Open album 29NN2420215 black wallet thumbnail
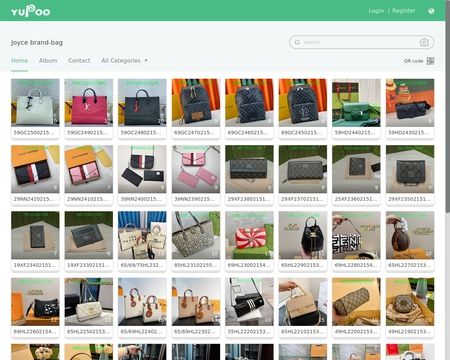 click(35, 169)
